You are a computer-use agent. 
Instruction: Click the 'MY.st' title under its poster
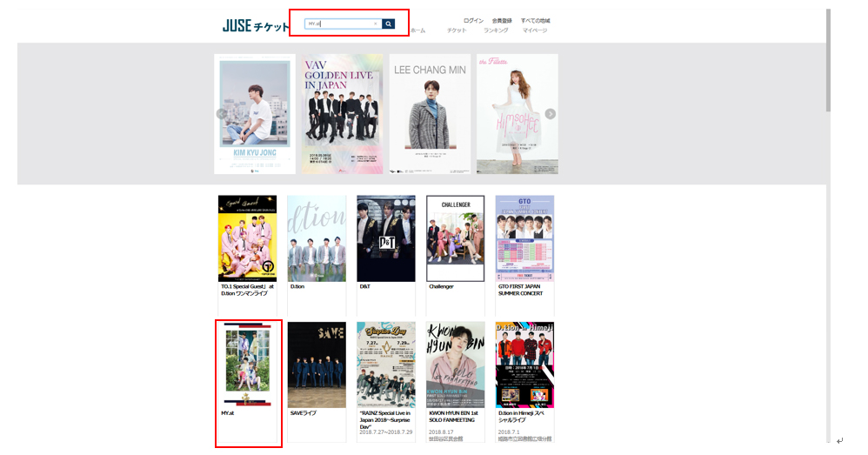point(228,413)
